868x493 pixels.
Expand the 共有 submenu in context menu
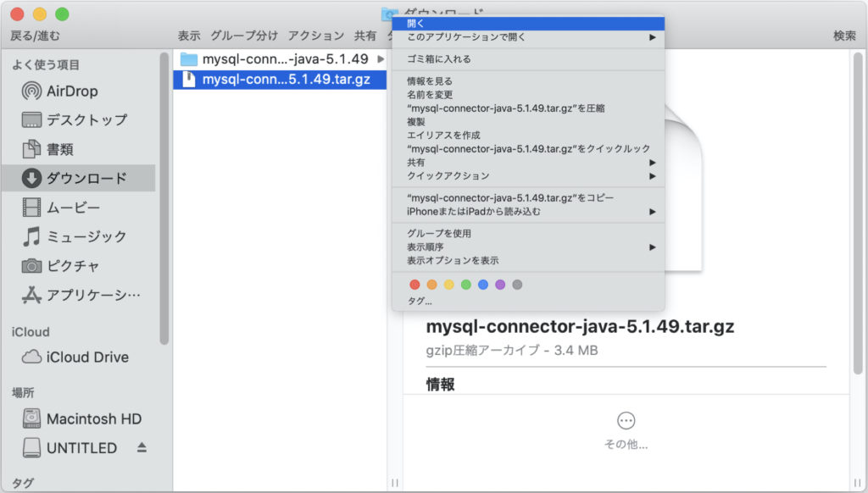(653, 163)
